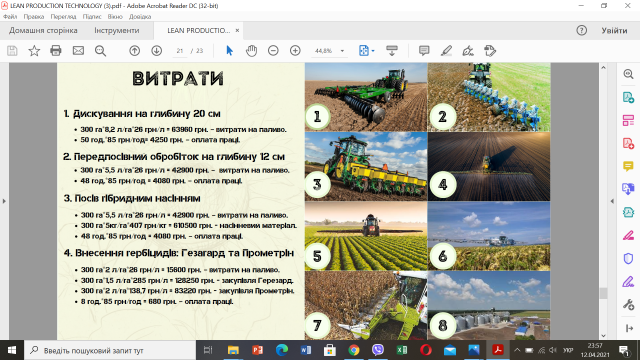Click the zoom value 44,8% field
Screen dimensions: 640x360
(x=324, y=51)
